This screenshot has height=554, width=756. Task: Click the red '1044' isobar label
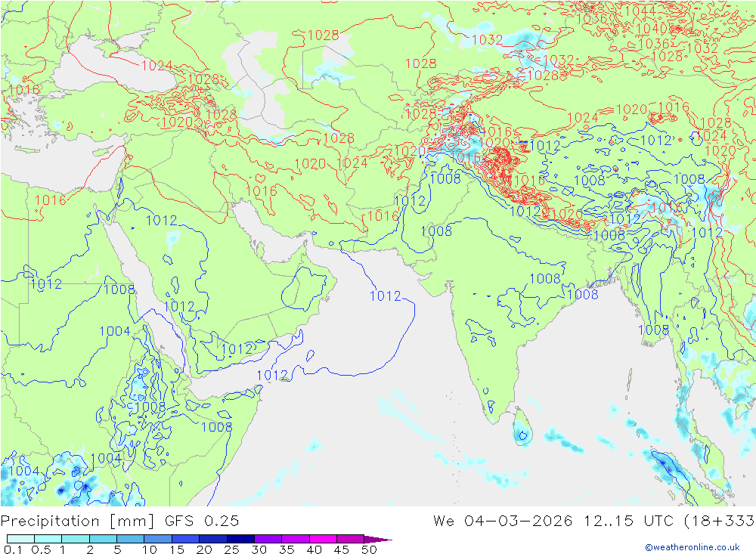pyautogui.click(x=640, y=11)
